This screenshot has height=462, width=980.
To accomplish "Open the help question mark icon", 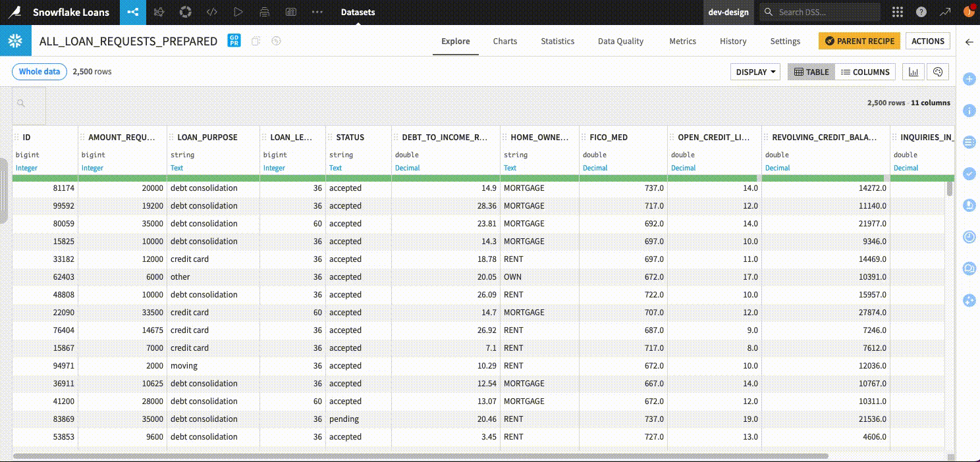I will 921,12.
